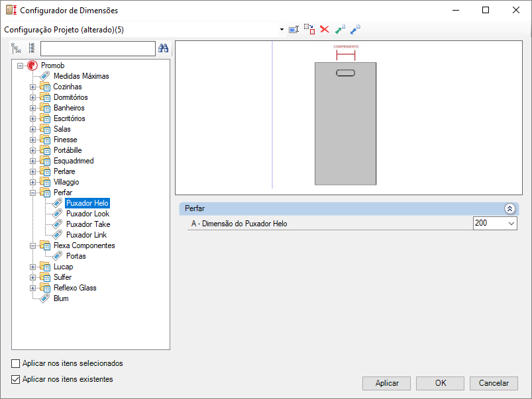Uncheck Aplicar nos itens existentes checkbox
Viewport: 532px width, 399px height.
(x=16, y=379)
